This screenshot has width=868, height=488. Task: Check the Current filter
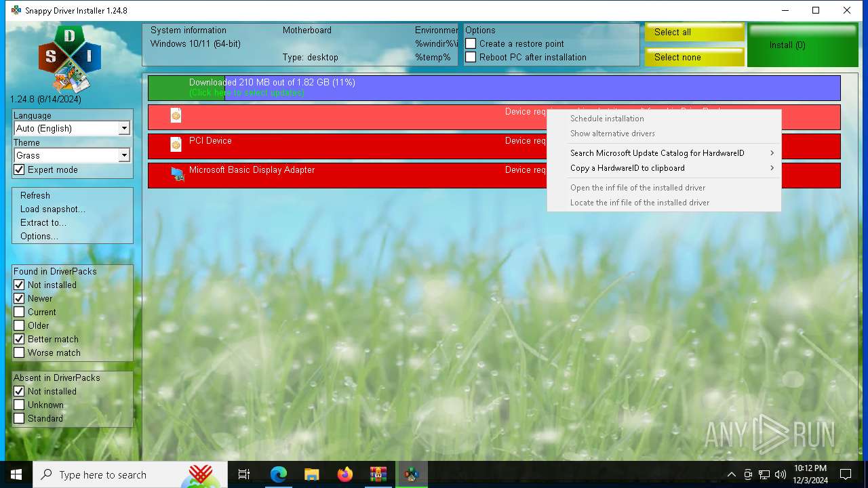pyautogui.click(x=19, y=312)
